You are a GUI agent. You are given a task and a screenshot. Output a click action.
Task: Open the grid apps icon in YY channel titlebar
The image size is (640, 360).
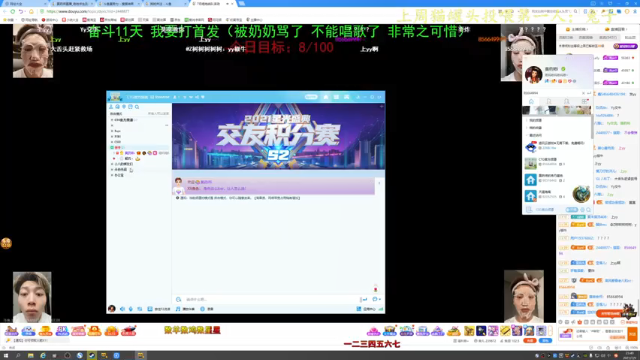point(336,97)
